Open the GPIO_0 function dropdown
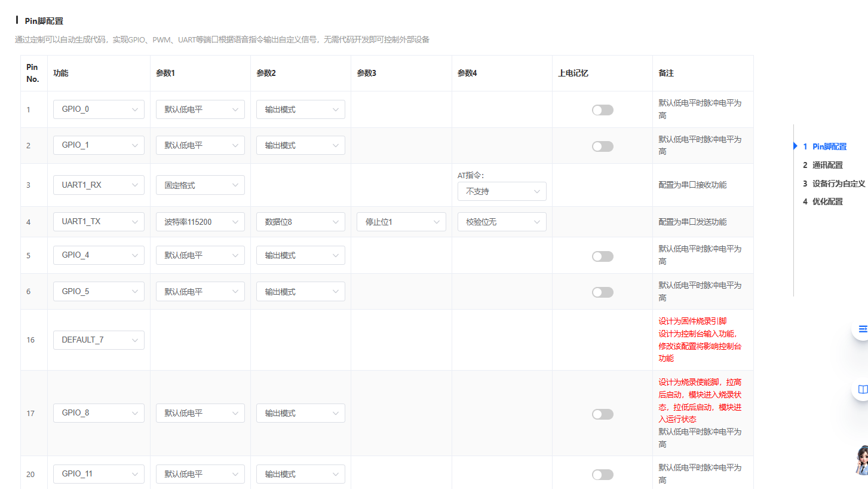Screen dimensions: 868x489 (99, 109)
